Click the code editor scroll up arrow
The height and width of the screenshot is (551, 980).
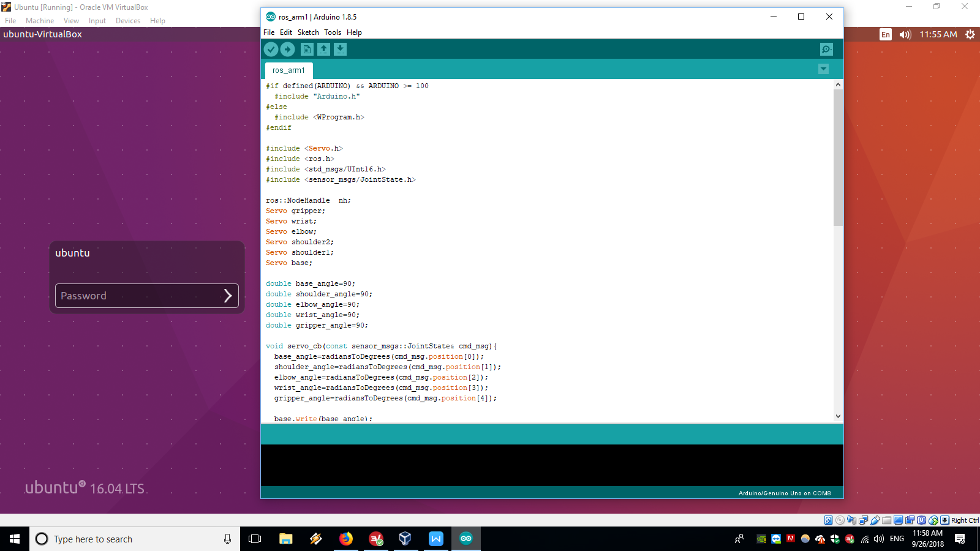click(x=838, y=84)
